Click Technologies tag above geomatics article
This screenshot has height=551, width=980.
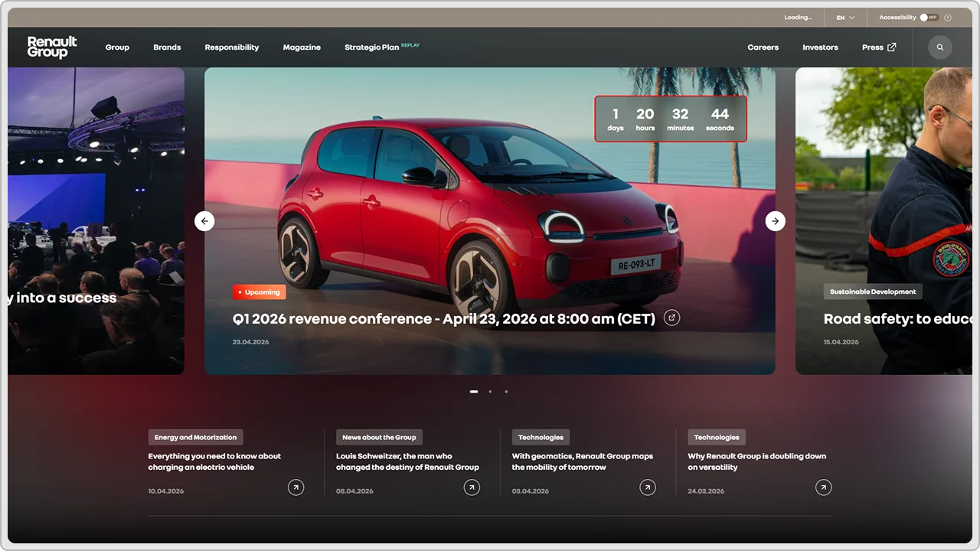(541, 437)
